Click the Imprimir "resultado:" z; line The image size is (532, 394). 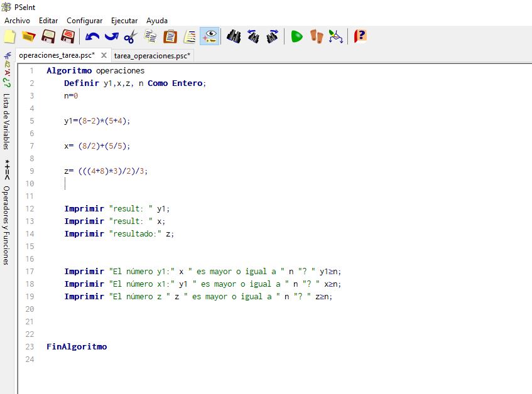click(x=119, y=234)
